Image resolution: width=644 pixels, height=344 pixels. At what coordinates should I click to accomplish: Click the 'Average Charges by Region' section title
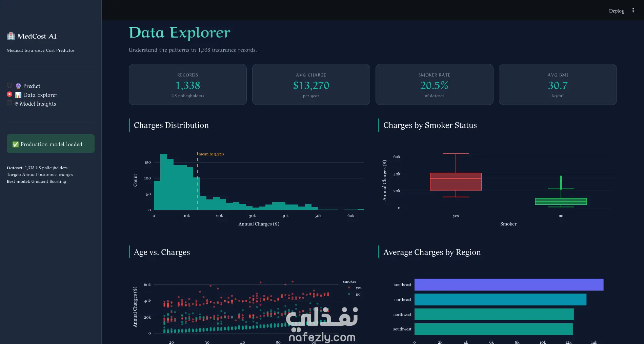[432, 252]
